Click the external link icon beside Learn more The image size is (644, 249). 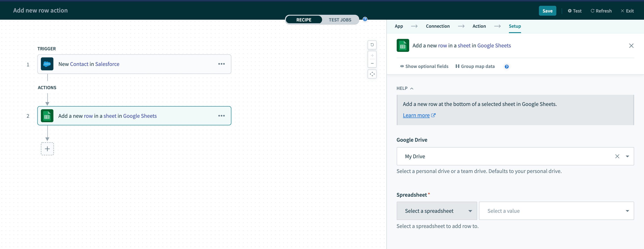(x=433, y=115)
